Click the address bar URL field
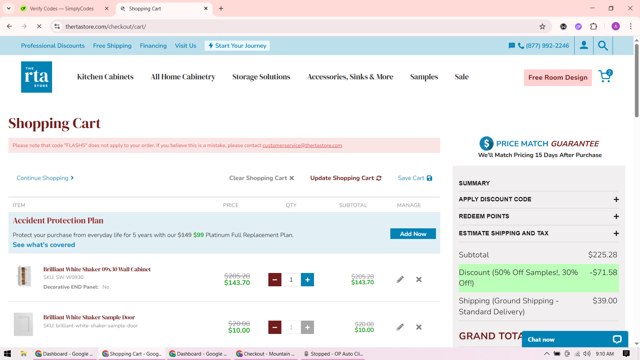640x360 pixels. coord(298,27)
